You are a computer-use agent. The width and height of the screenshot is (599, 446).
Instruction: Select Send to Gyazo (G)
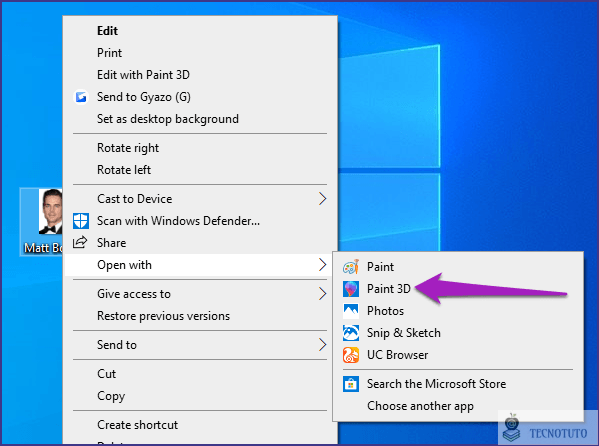click(200, 97)
